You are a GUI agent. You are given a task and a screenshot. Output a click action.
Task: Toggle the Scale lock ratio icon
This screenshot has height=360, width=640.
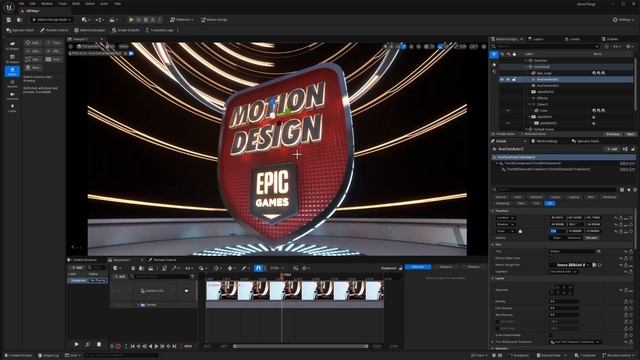520,231
